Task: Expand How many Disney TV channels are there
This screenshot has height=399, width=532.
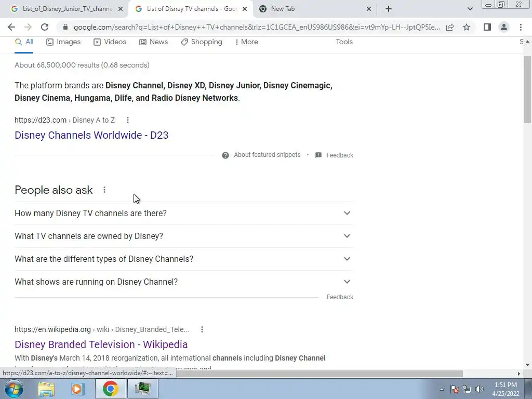Action: point(184,213)
